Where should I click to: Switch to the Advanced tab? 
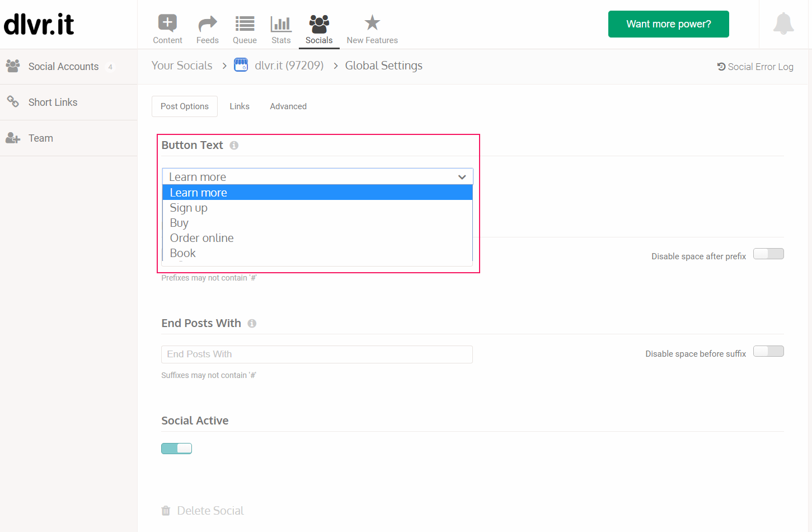[288, 106]
